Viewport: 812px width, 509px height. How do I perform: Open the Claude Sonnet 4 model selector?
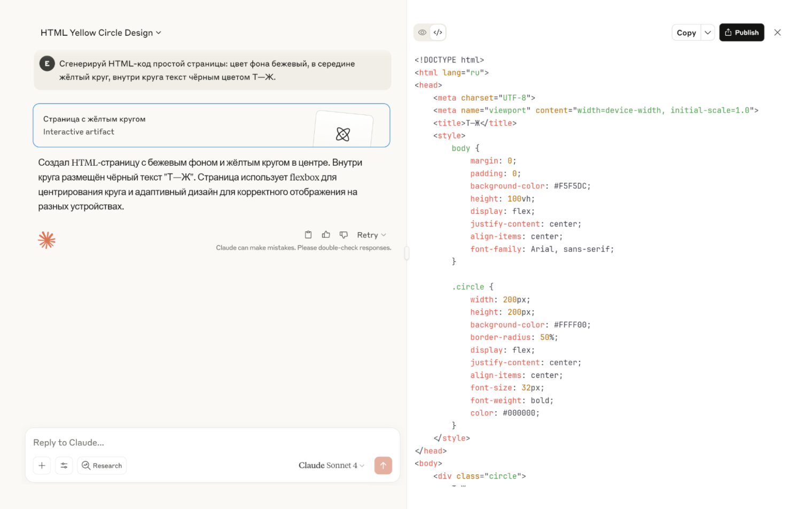point(331,466)
